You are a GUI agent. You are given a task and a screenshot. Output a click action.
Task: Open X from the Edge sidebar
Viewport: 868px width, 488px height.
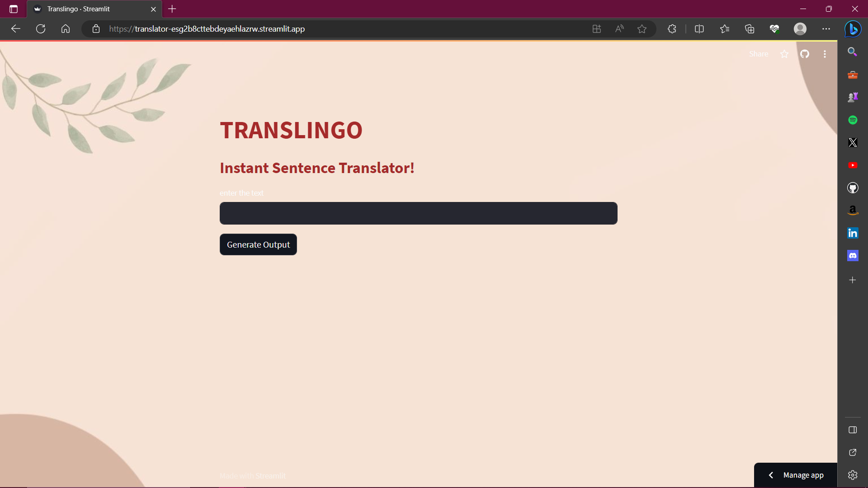[x=853, y=142]
